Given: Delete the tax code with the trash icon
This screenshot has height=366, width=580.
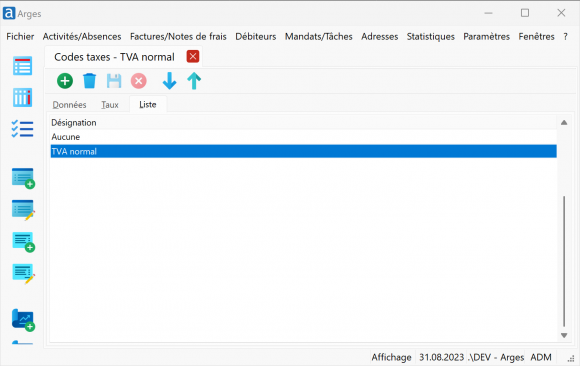Looking at the screenshot, I should pyautogui.click(x=89, y=81).
